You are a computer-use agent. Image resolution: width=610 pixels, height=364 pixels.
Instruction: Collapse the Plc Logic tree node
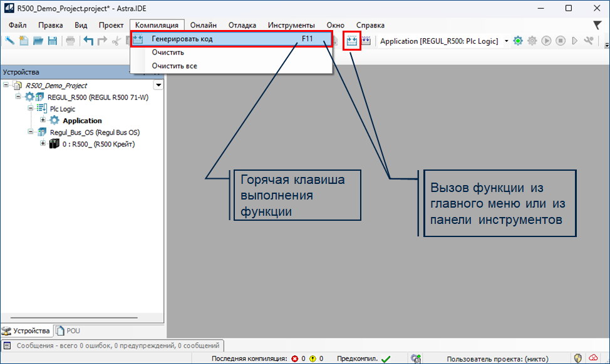coord(29,108)
